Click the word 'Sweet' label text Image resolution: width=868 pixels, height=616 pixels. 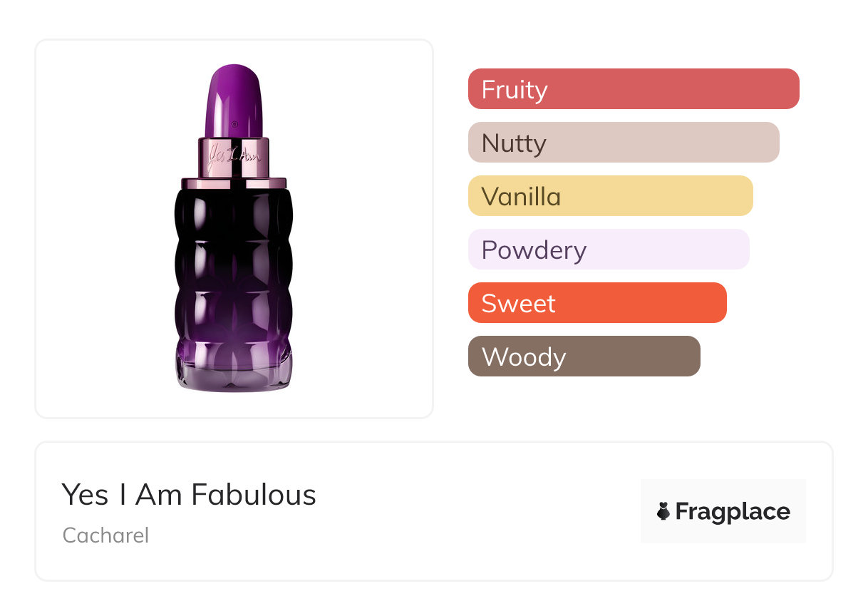coord(518,304)
